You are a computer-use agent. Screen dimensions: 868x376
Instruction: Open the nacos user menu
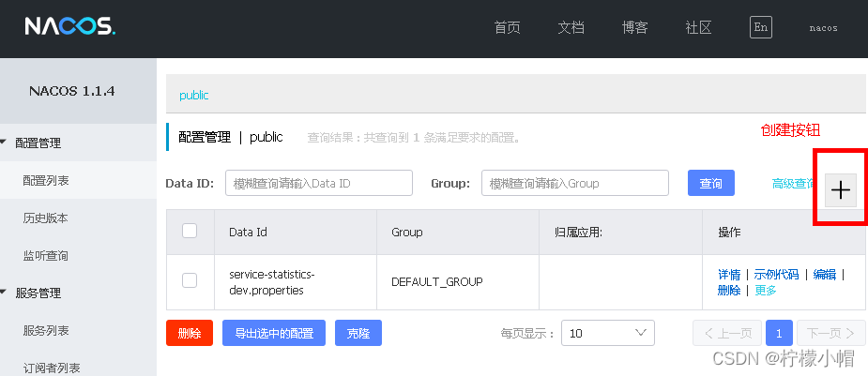[x=823, y=27]
